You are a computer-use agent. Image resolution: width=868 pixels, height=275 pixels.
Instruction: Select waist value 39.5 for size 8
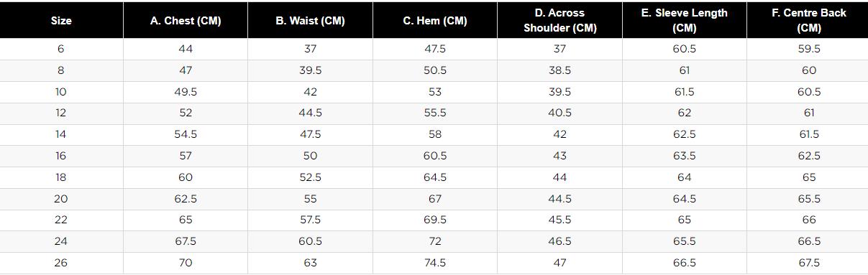(x=310, y=70)
